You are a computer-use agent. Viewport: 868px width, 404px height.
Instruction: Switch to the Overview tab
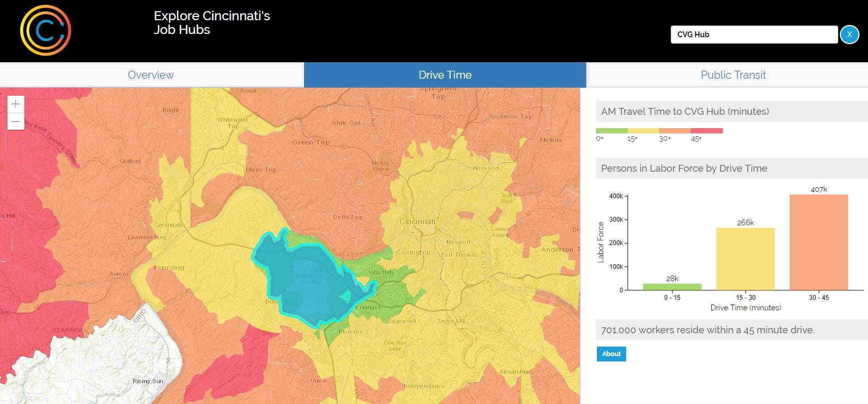point(151,75)
